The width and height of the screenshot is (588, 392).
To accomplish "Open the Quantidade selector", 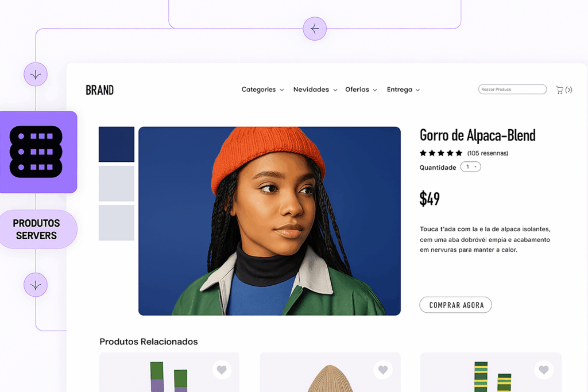I will (471, 167).
